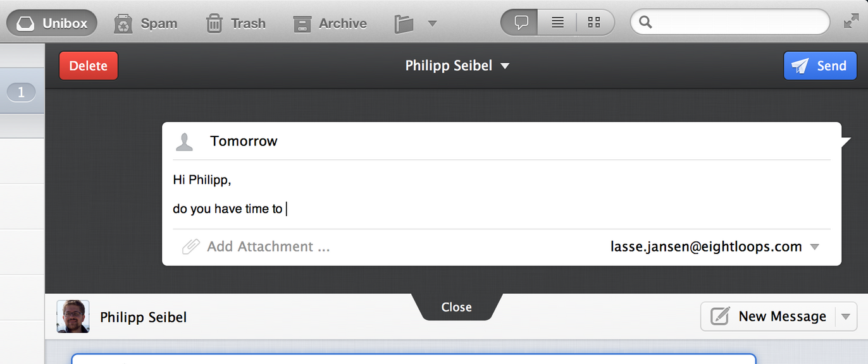The image size is (868, 364).
Task: Open the sender email account dropdown
Action: click(815, 247)
